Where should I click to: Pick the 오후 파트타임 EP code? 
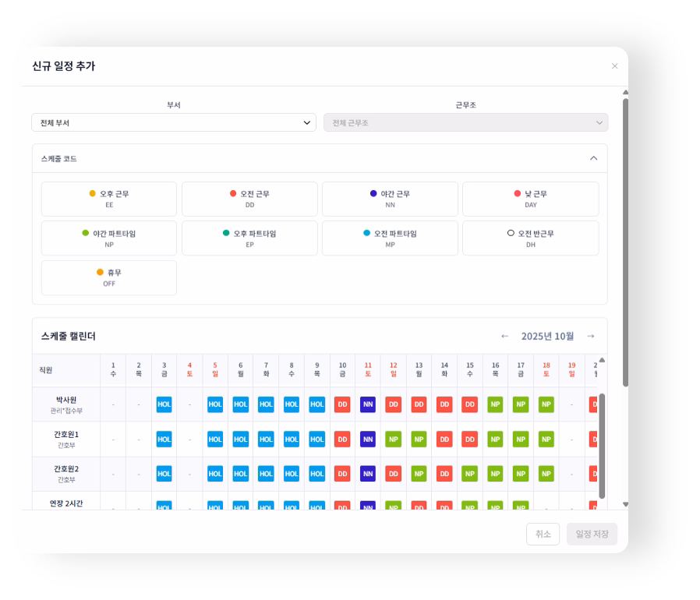tap(249, 238)
